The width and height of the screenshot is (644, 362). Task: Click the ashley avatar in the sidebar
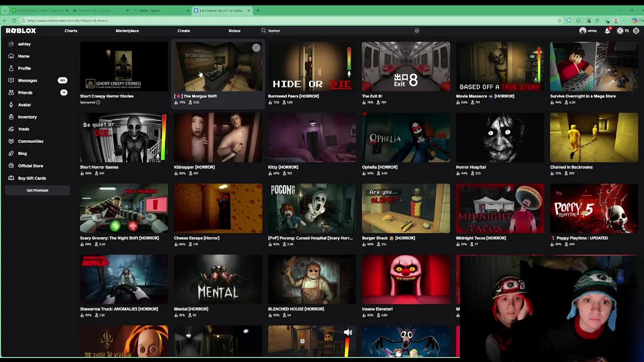(x=11, y=44)
